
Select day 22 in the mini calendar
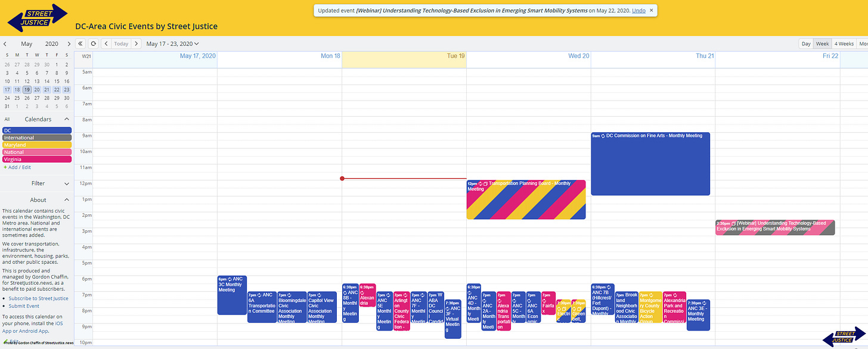(57, 89)
